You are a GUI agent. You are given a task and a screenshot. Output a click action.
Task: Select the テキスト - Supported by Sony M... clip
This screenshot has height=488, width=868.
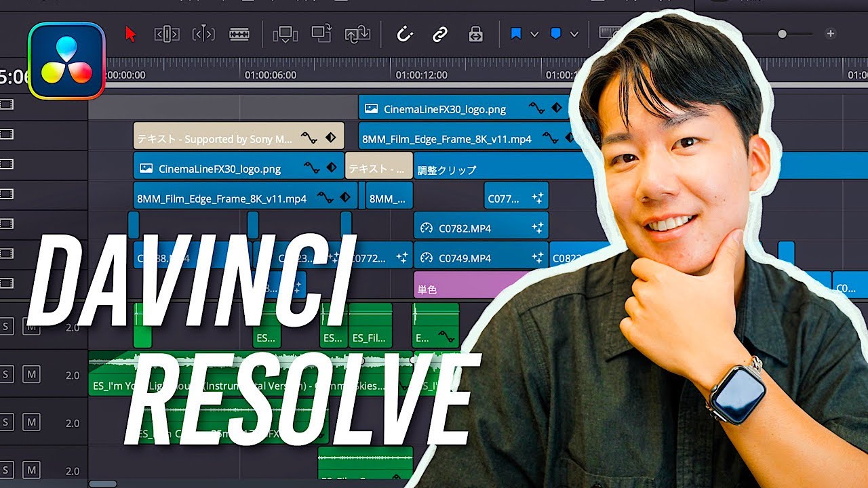(239, 136)
